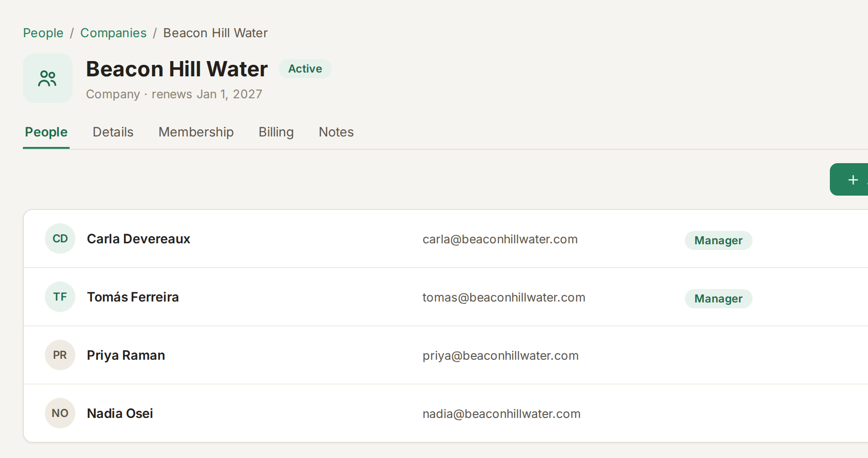Open Carla Devereaux's name
The image size is (868, 458).
point(138,239)
